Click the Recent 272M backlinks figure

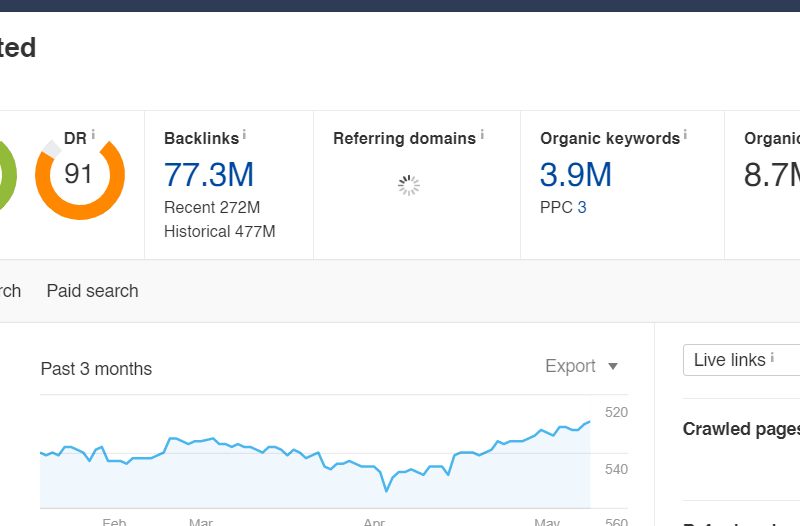pos(212,208)
